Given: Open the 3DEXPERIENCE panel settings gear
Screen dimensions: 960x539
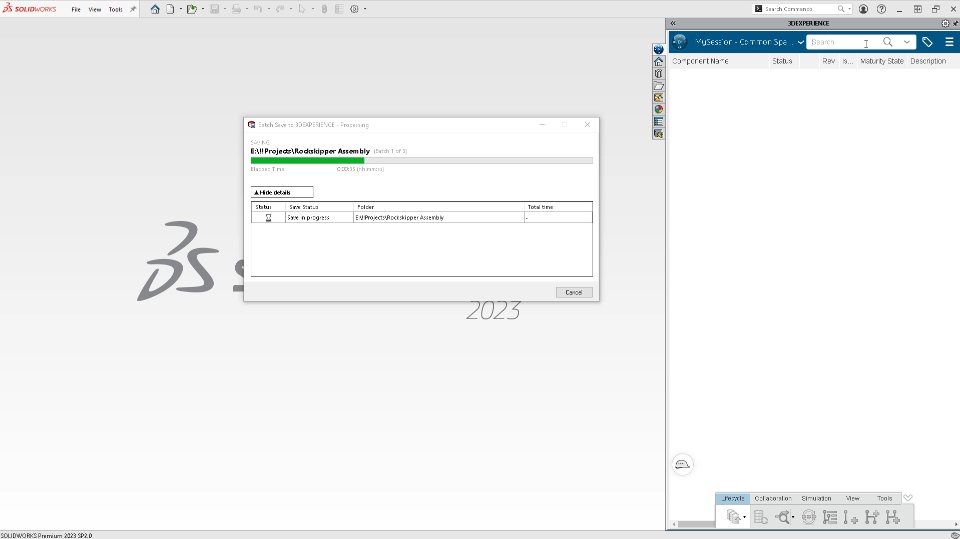Looking at the screenshot, I should click(945, 23).
